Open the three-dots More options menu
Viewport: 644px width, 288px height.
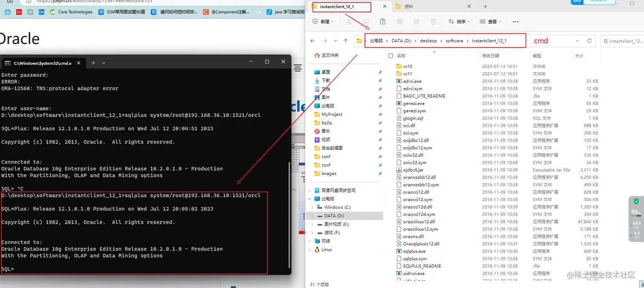515,22
